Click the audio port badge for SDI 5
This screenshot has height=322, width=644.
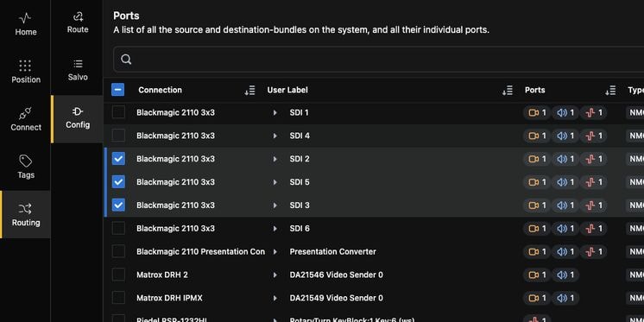pos(565,182)
